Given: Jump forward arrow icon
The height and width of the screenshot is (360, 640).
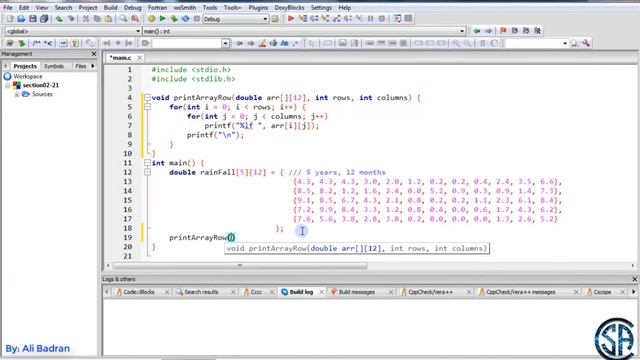Looking at the screenshot, I should coord(488,31).
